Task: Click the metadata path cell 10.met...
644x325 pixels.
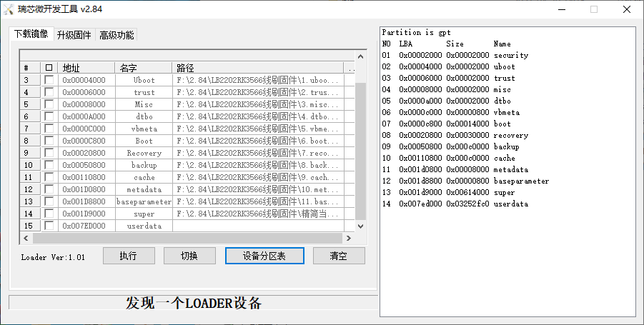Action: point(257,189)
